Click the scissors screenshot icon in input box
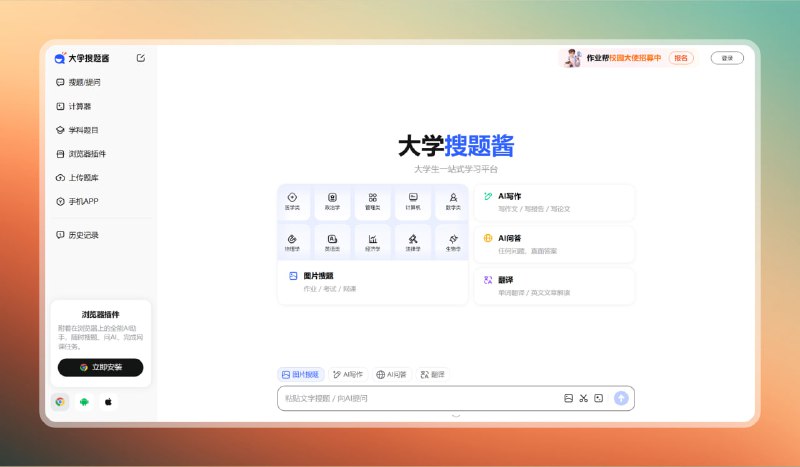This screenshot has width=800, height=467. coord(584,398)
